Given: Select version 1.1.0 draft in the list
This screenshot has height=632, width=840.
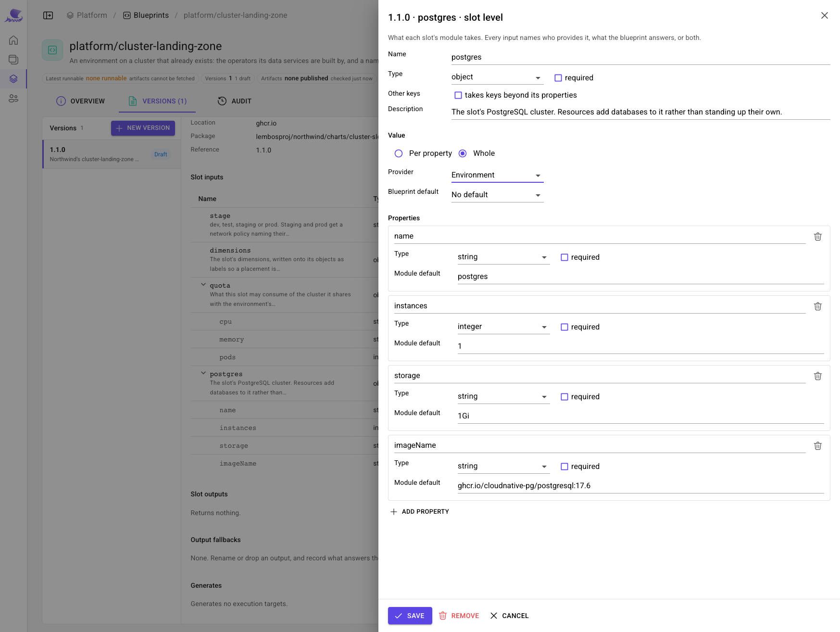Looking at the screenshot, I should (112, 154).
